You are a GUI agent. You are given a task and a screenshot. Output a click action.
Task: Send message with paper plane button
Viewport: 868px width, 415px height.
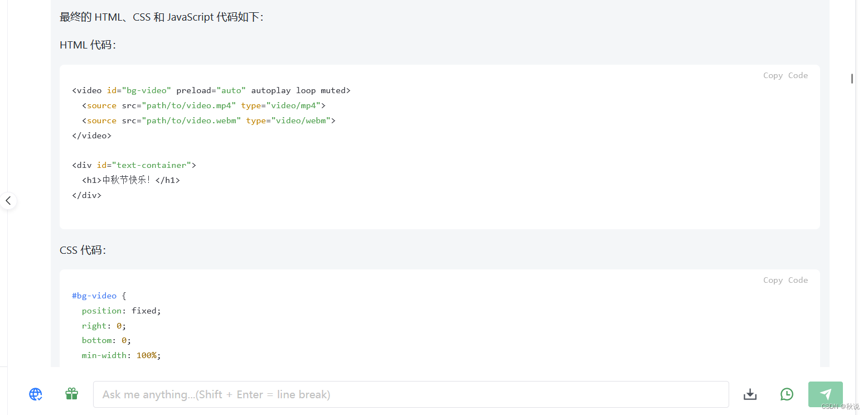(x=826, y=394)
